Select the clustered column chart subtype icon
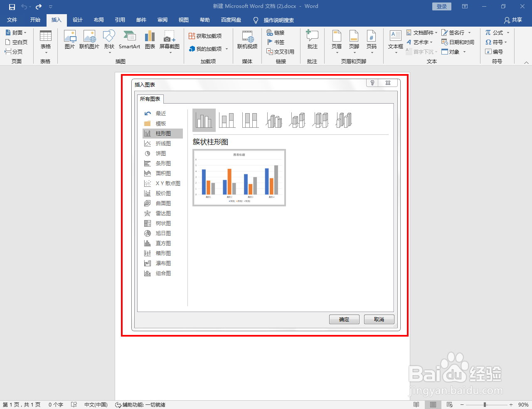532x409 pixels. 204,120
